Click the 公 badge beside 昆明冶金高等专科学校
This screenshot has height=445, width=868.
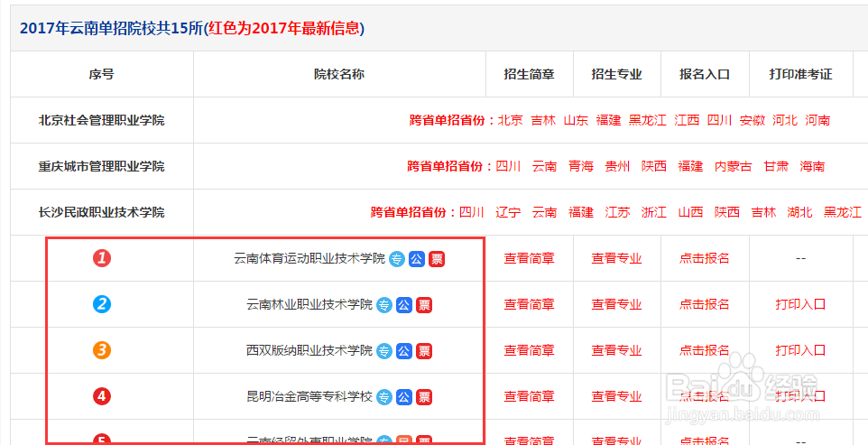click(404, 396)
